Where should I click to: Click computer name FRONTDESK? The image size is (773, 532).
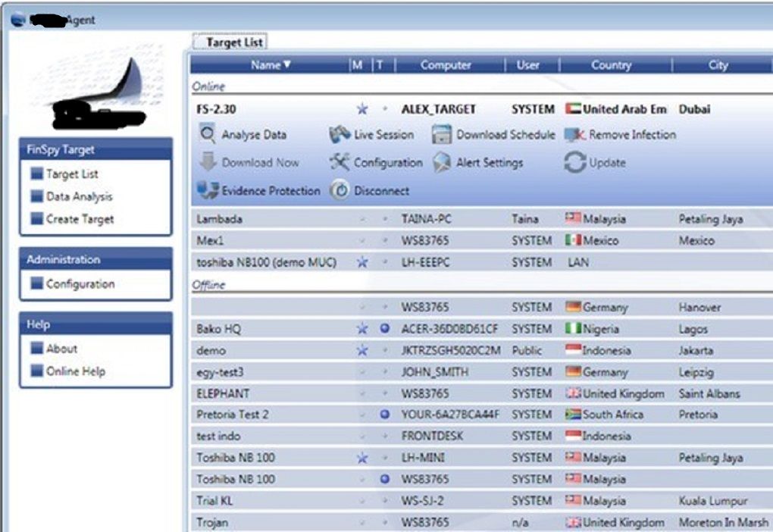point(432,437)
